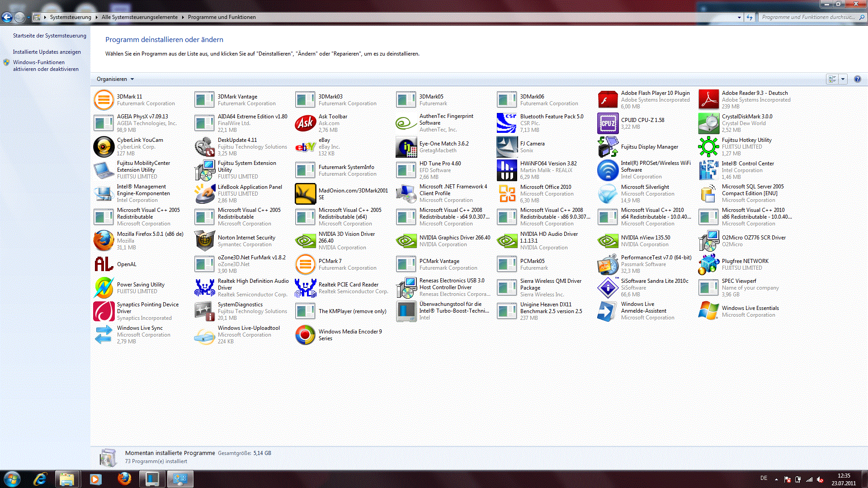868x488 pixels.
Task: Select the Intel PROSet/Wireless WiFi icon
Action: click(x=608, y=170)
